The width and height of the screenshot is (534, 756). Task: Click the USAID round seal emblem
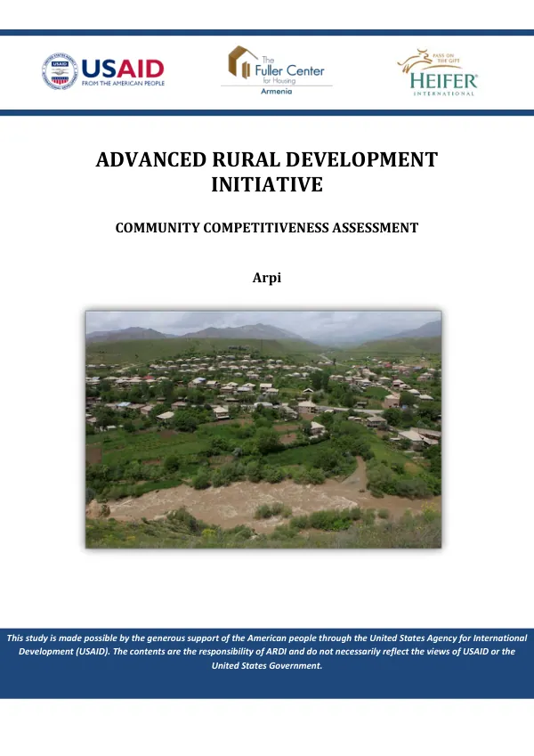(60, 71)
